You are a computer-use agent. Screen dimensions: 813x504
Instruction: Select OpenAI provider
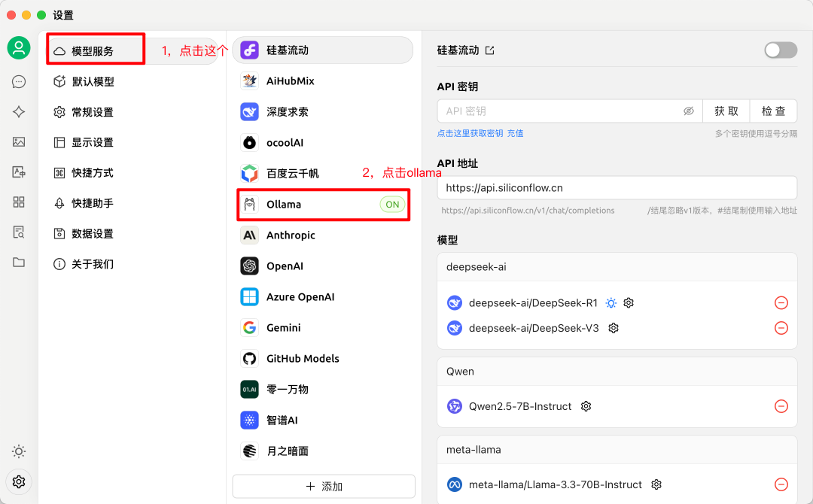[x=323, y=266]
